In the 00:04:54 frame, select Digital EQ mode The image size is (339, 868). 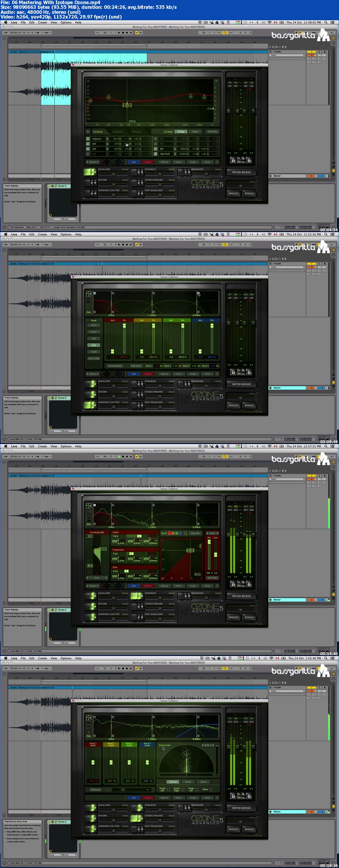pos(195,132)
